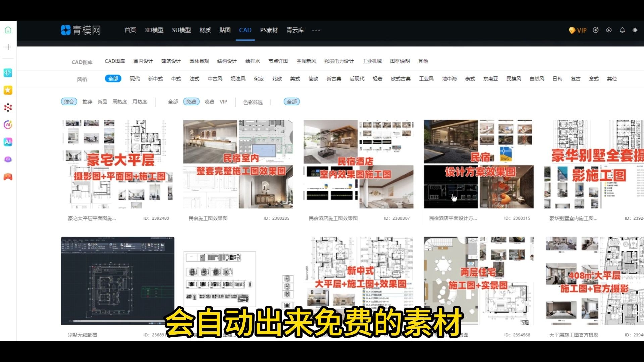Open the purple swirl AI sidebar icon
The height and width of the screenshot is (362, 644).
coord(8,125)
